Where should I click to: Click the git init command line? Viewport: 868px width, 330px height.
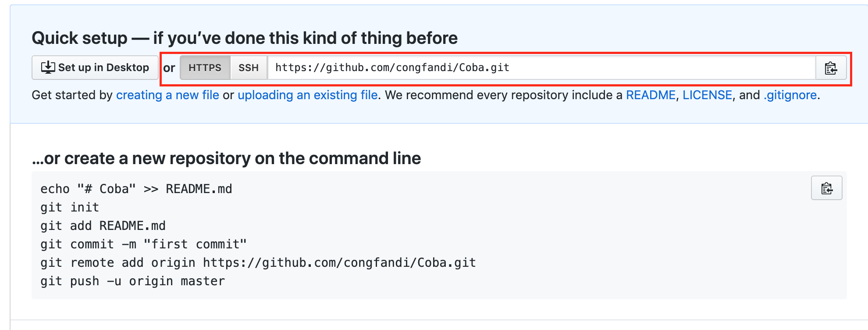(70, 208)
